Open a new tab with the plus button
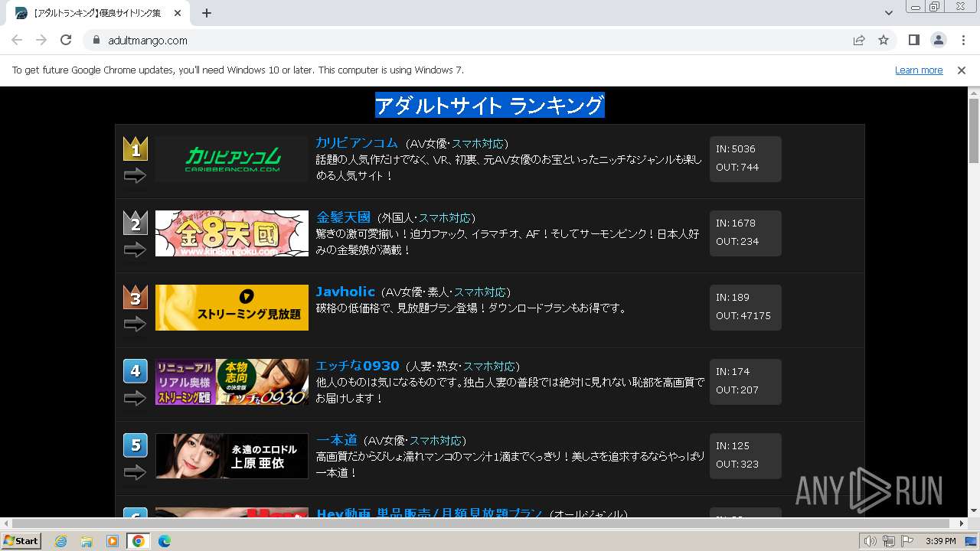The height and width of the screenshot is (551, 980). tap(207, 13)
